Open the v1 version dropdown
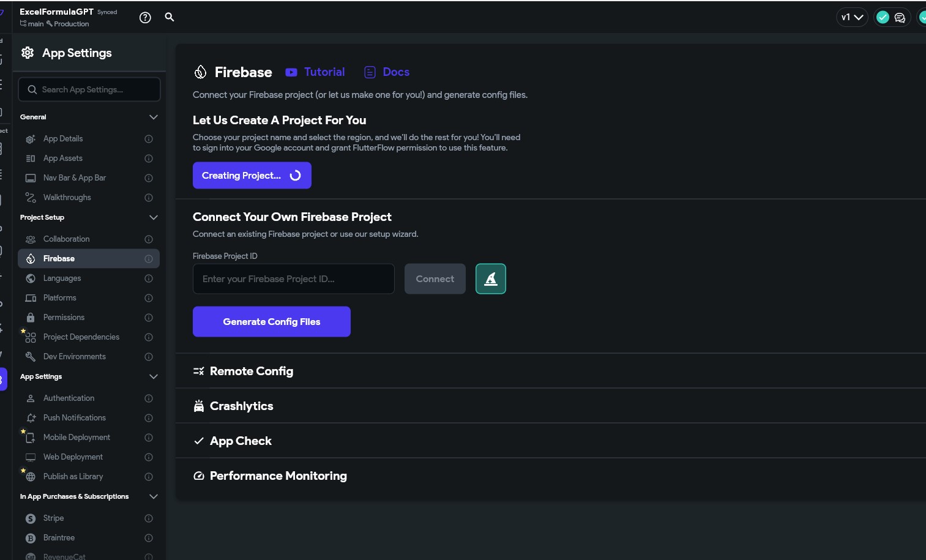This screenshot has width=926, height=560. click(852, 18)
